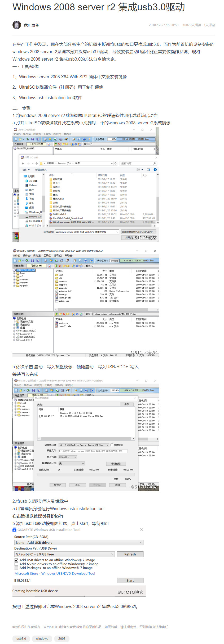Open the 光盘映像文件 file type filter dropdown
The image size is (224, 644).
[x=139, y=232]
